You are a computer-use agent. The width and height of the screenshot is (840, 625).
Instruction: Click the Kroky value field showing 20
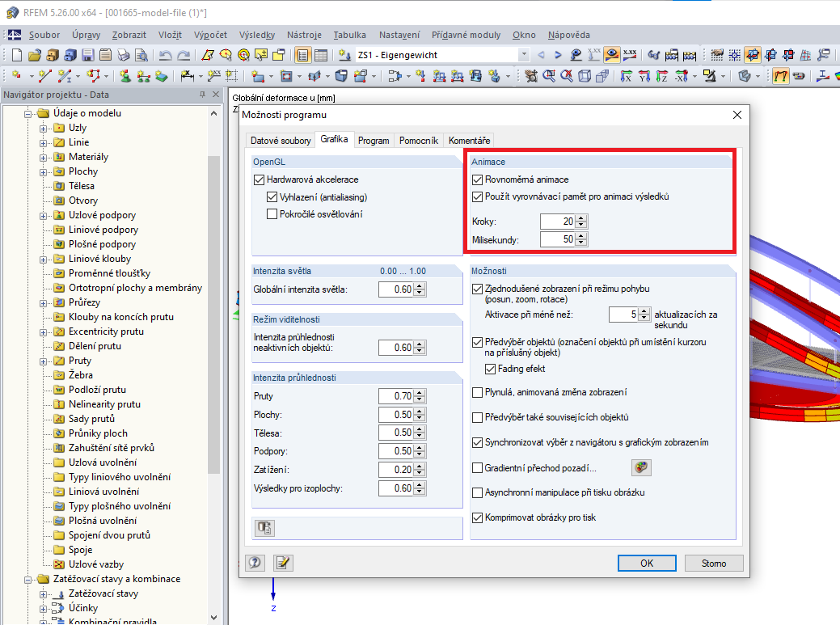558,222
